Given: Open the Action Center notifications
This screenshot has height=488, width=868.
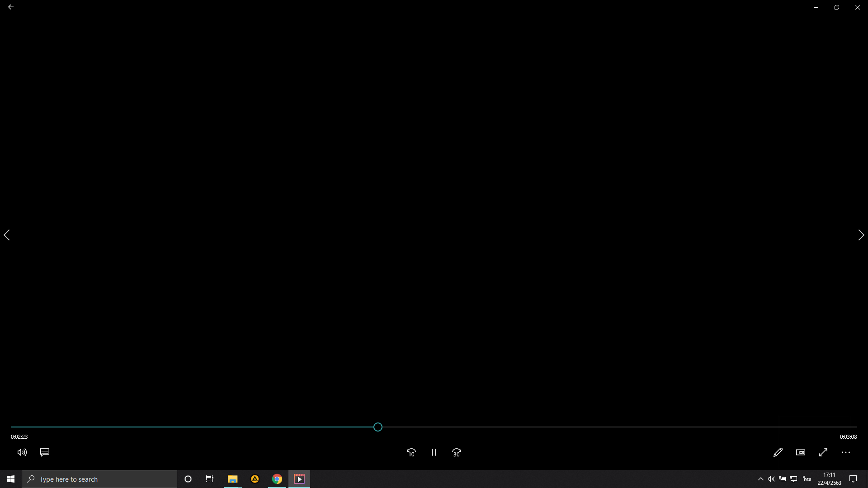Looking at the screenshot, I should [x=853, y=479].
